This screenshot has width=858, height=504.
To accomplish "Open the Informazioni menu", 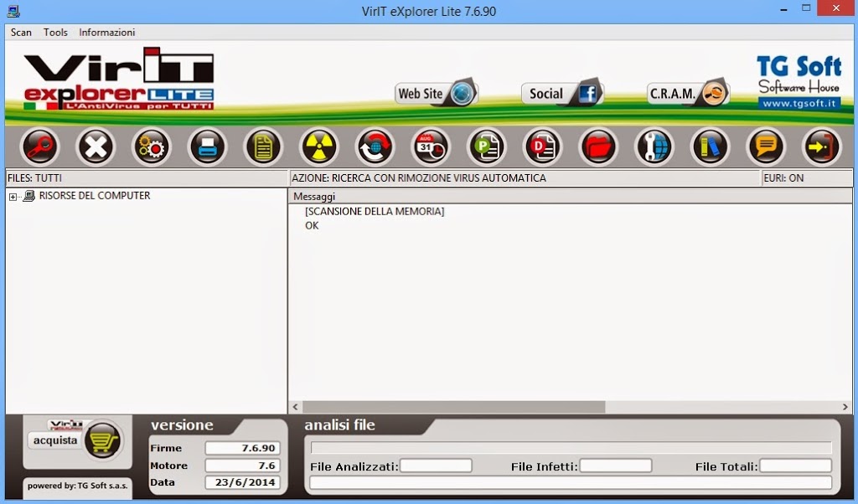I will tap(107, 33).
